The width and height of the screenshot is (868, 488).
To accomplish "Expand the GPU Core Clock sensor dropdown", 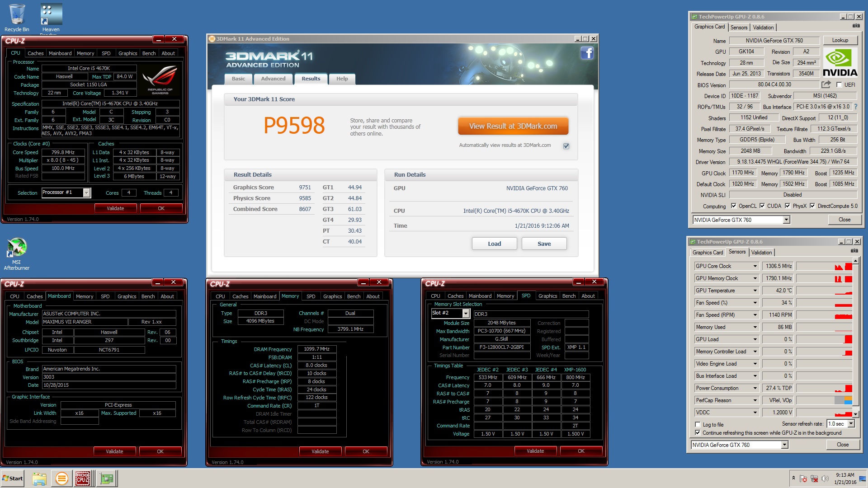I will point(755,266).
